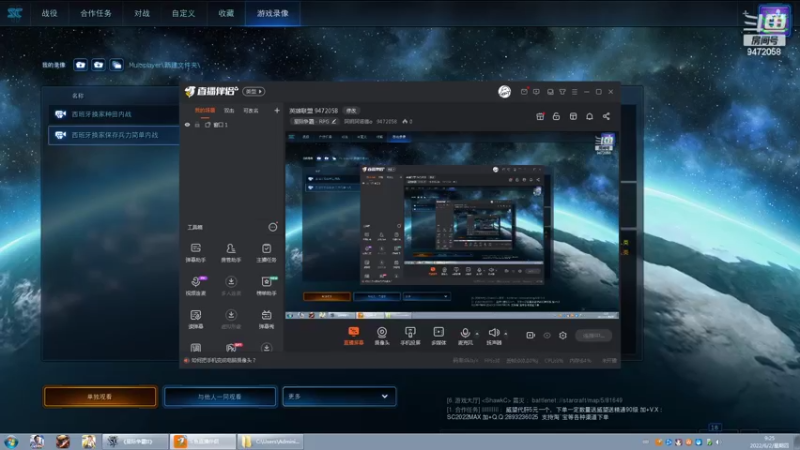
Task: Expand the microphone volume arrow
Action: [477, 334]
